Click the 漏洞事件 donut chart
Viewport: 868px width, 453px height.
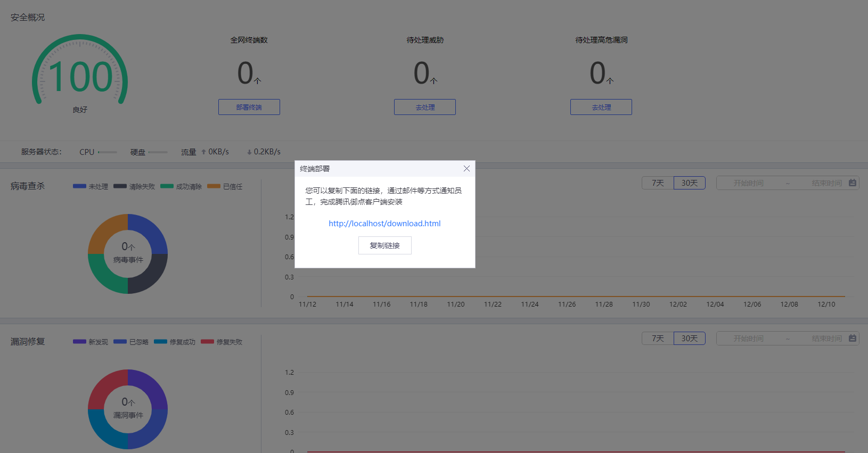[x=128, y=409]
